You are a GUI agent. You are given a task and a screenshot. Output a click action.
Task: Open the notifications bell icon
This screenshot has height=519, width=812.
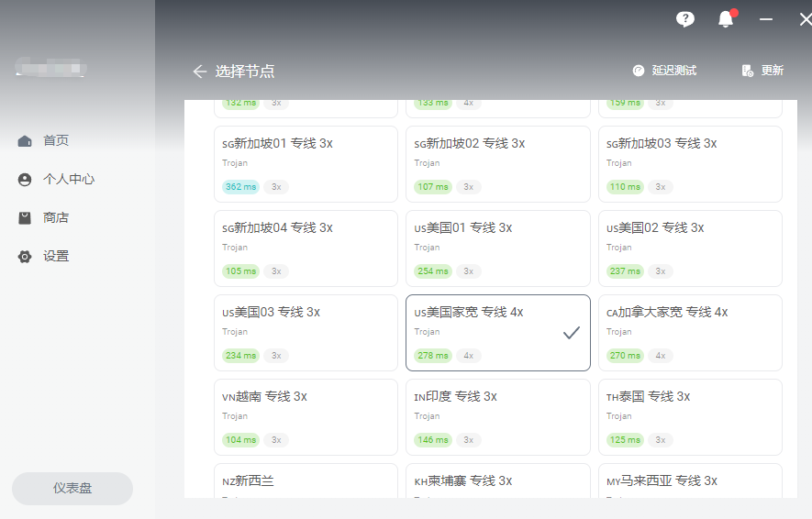726,19
